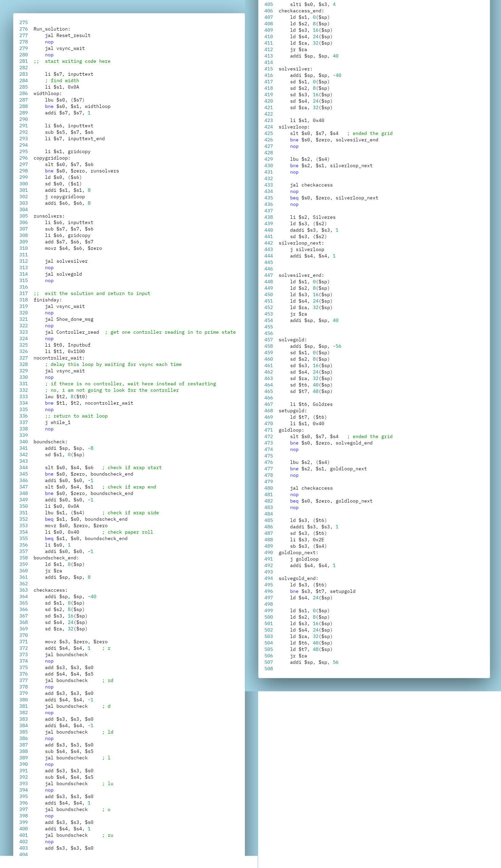
Task: Click the 'li $s3, 0x2E' instruction
Action: 307,540
